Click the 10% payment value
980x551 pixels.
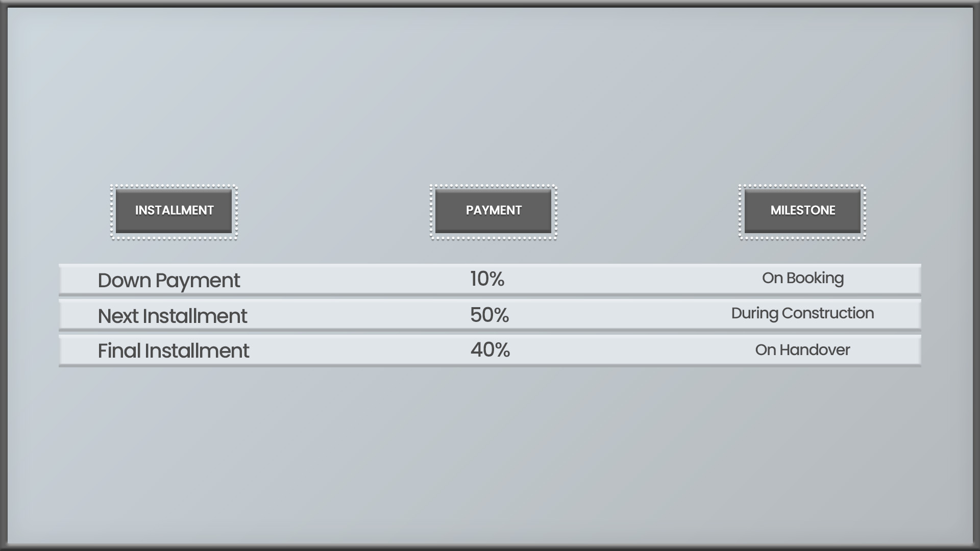pos(487,279)
